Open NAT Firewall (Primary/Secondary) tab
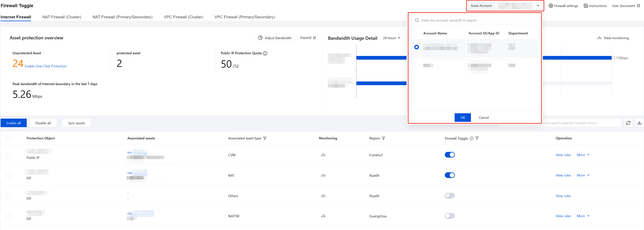Image resolution: width=644 pixels, height=230 pixels. pyautogui.click(x=123, y=17)
